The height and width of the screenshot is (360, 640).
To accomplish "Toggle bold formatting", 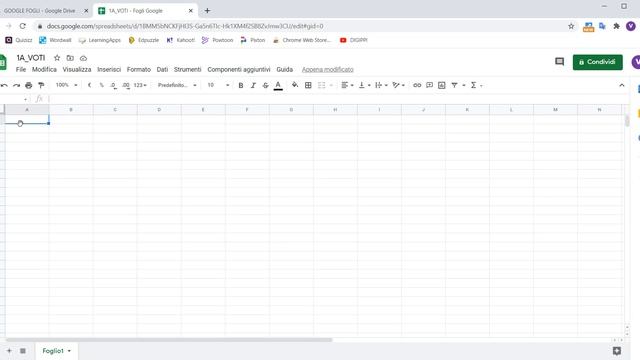I will tap(241, 85).
